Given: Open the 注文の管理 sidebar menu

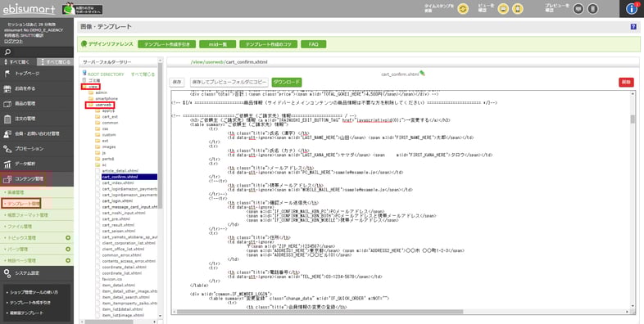Looking at the screenshot, I should pos(37,119).
